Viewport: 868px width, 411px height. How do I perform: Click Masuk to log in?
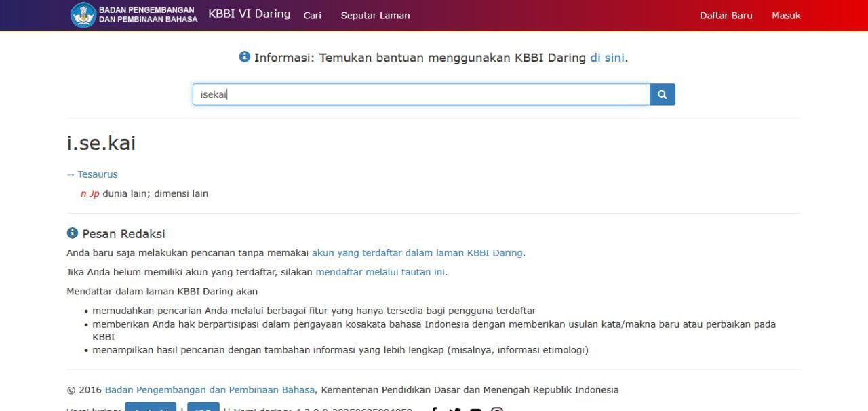786,16
